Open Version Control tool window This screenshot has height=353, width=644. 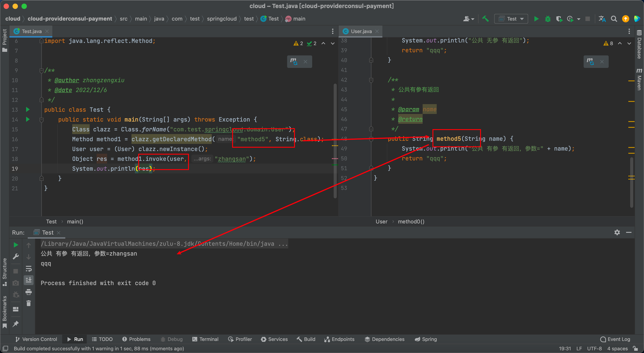tap(36, 339)
